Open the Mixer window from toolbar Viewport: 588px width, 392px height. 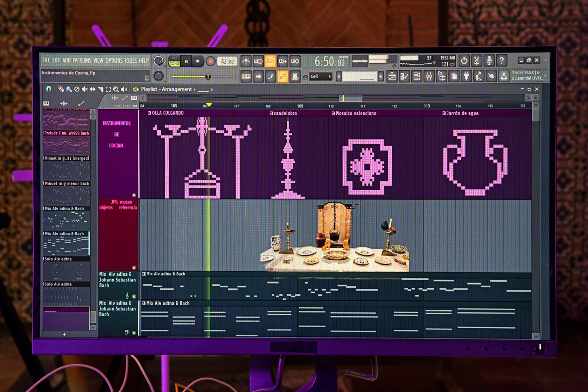(x=429, y=76)
